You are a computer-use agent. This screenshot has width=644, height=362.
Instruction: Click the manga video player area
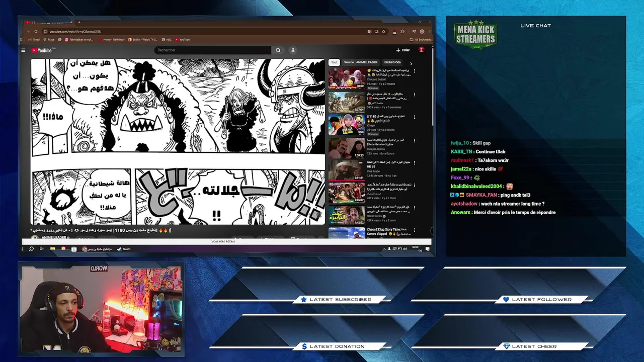tap(178, 142)
